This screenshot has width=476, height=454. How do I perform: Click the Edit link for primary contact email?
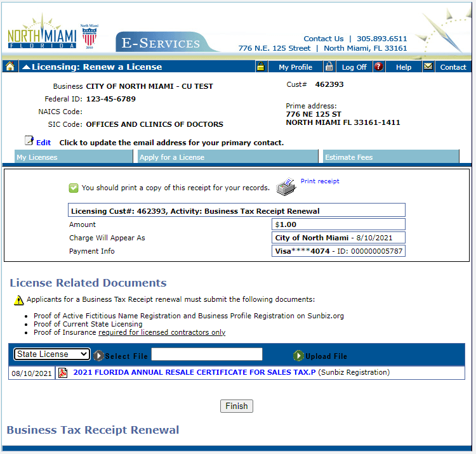pos(43,143)
